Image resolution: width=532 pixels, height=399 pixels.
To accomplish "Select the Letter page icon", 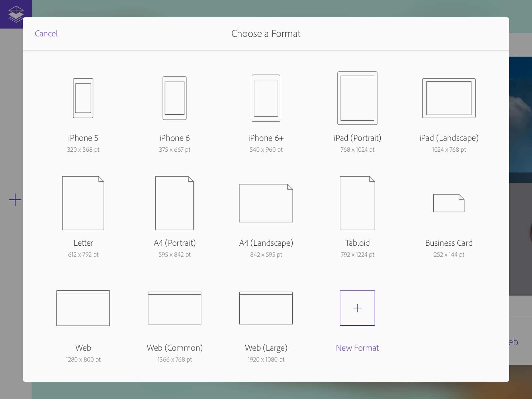I will [83, 203].
